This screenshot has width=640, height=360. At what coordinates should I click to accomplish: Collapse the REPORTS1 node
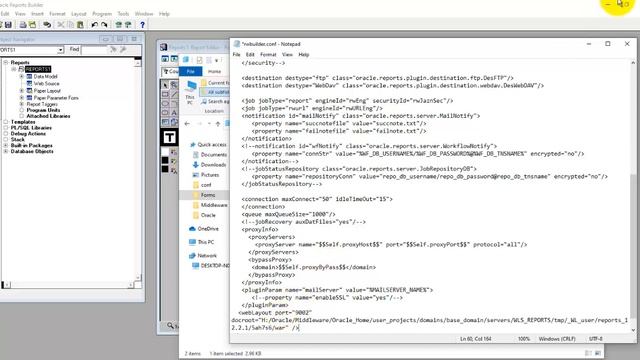click(x=14, y=69)
